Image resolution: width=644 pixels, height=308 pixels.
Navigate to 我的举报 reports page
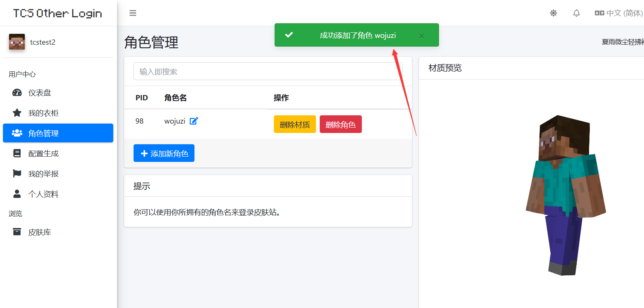coord(43,174)
